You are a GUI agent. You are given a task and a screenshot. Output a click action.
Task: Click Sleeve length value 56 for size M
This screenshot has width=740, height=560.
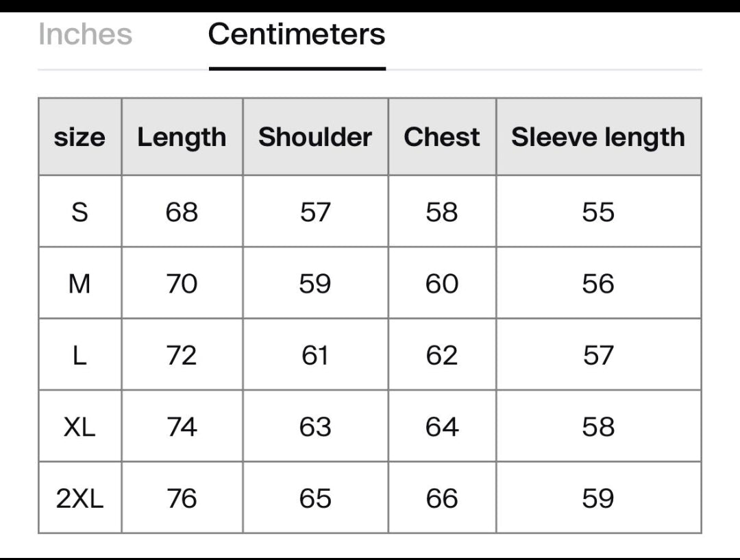598,283
